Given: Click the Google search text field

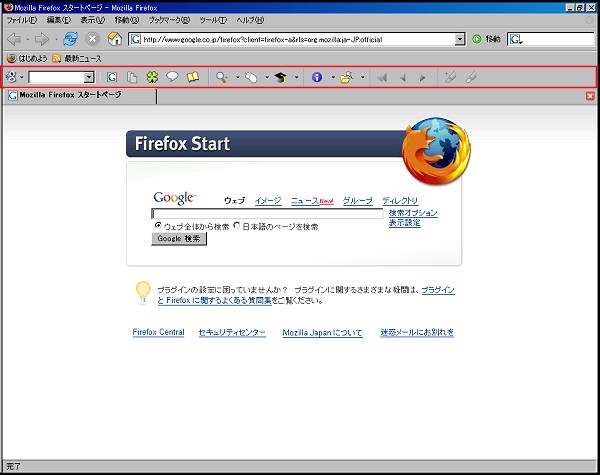Looking at the screenshot, I should coord(267,214).
